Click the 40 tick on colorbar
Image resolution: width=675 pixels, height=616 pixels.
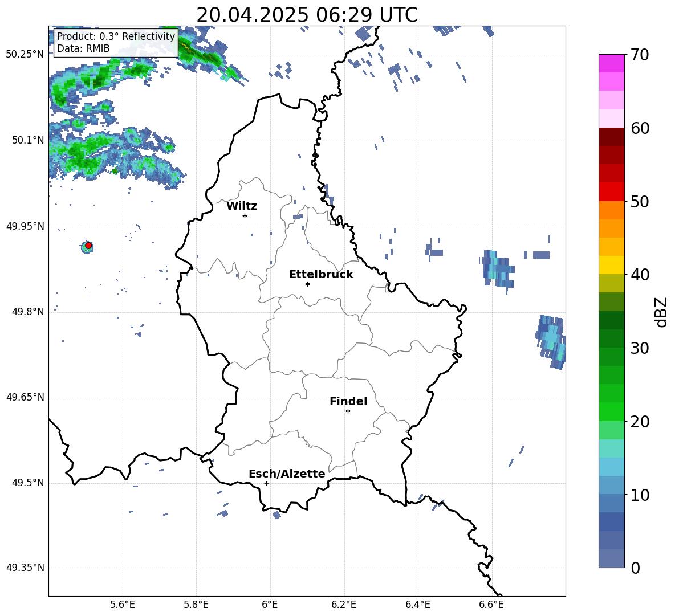[x=640, y=275]
